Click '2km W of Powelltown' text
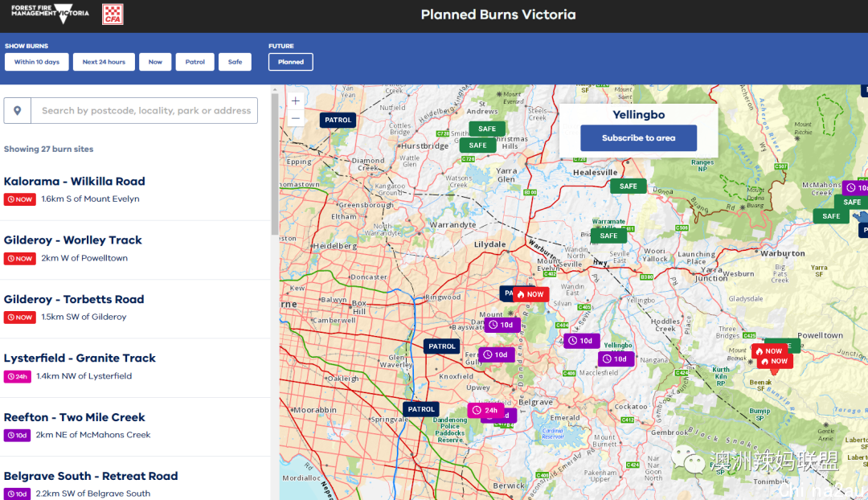Viewport: 868px width, 500px height. (84, 258)
